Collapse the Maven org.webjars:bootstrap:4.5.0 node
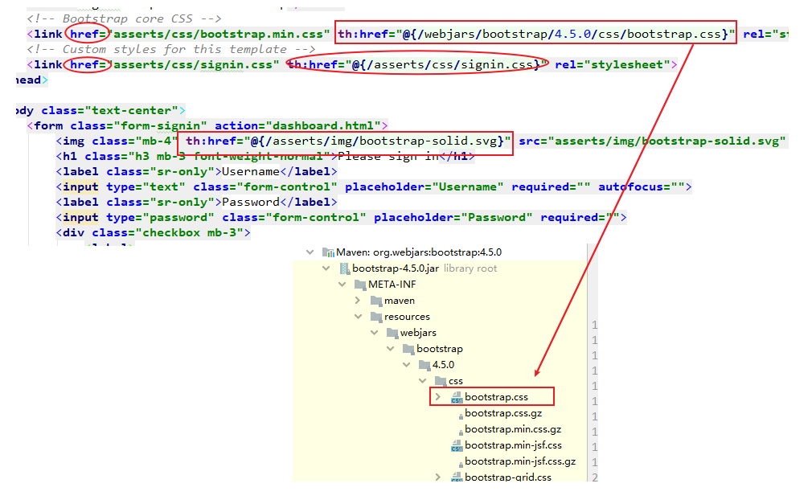Viewport: 812px width, 504px height. [x=310, y=252]
